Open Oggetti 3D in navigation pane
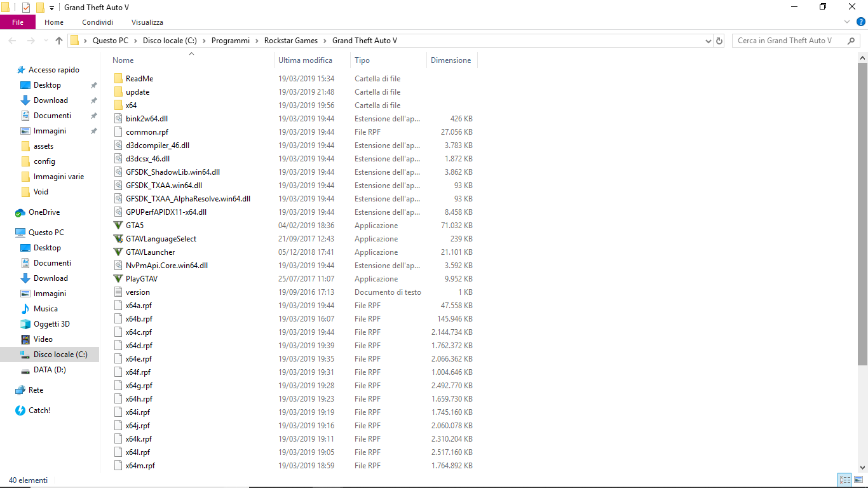Viewport: 868px width, 488px height. pyautogui.click(x=51, y=324)
